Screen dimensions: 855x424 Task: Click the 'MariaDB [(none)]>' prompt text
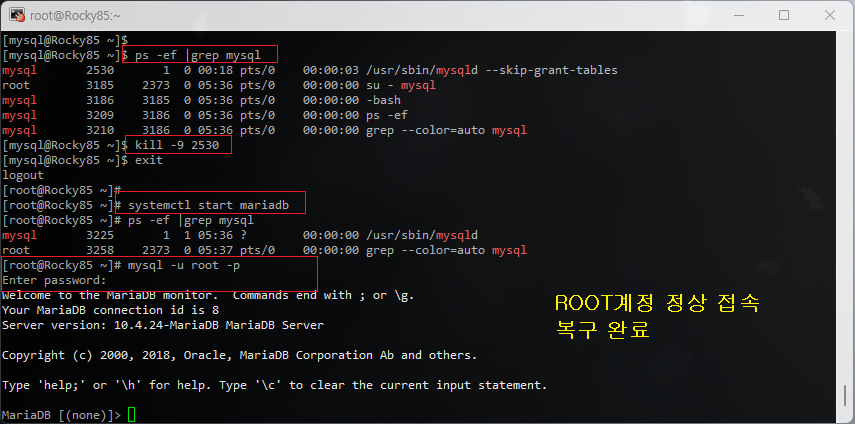[x=62, y=415]
